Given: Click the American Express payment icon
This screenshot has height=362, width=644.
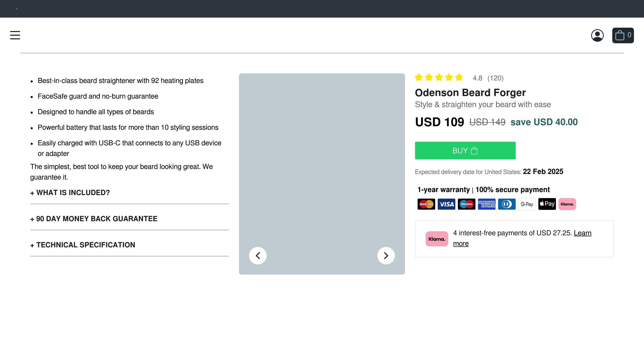Looking at the screenshot, I should click(486, 204).
